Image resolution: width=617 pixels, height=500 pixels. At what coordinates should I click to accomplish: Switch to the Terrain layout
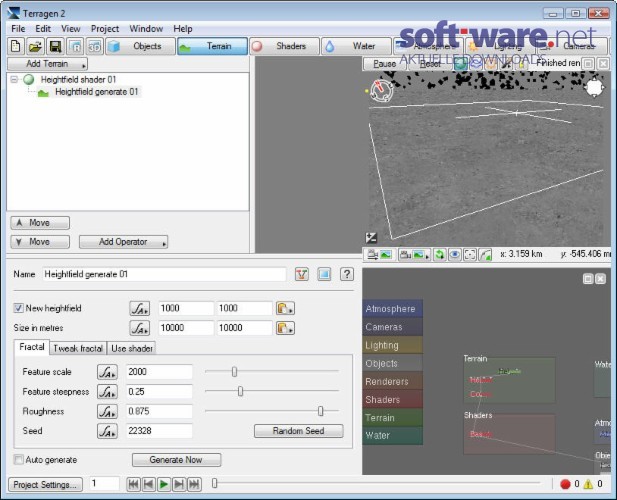pyautogui.click(x=212, y=46)
